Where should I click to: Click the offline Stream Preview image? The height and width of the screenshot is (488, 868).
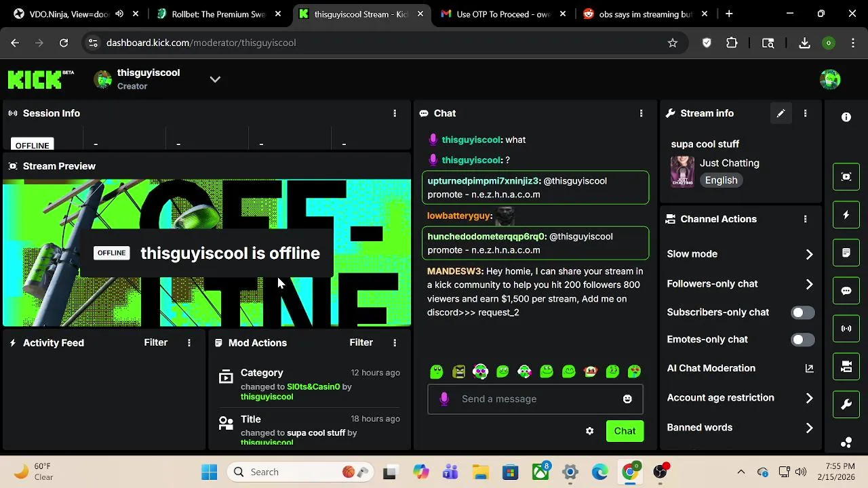click(x=207, y=253)
